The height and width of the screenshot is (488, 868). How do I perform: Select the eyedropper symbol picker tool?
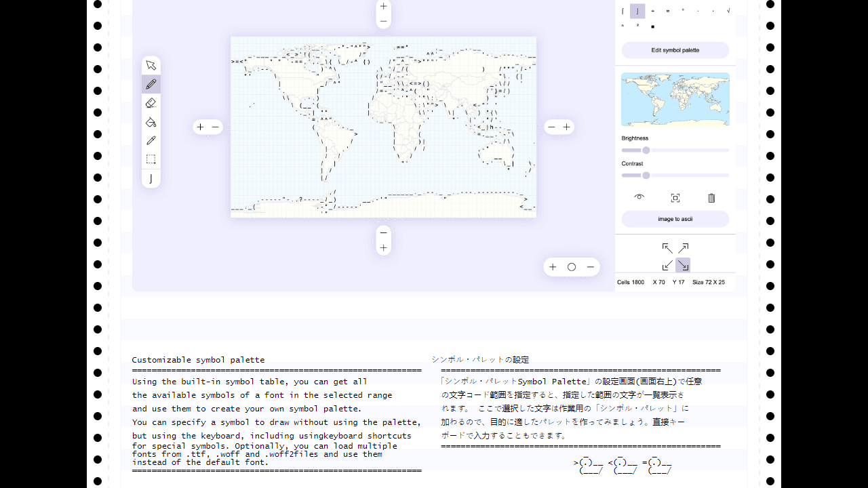151,141
